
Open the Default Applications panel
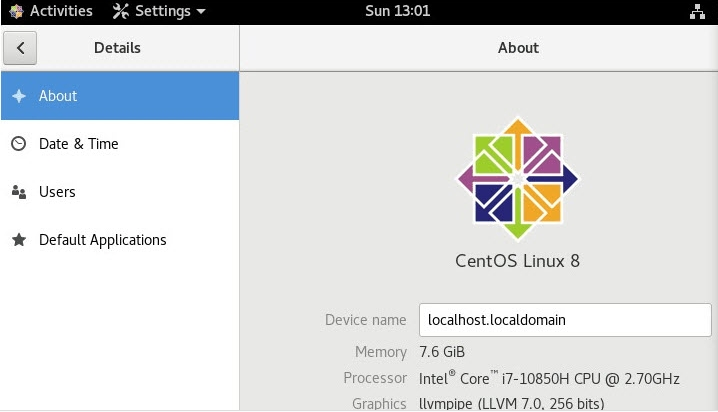click(x=120, y=240)
